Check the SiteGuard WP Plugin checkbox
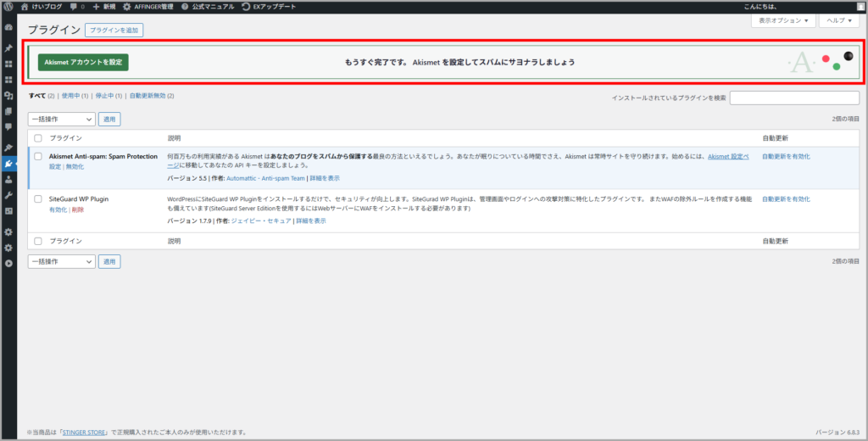The width and height of the screenshot is (868, 441). click(x=38, y=198)
